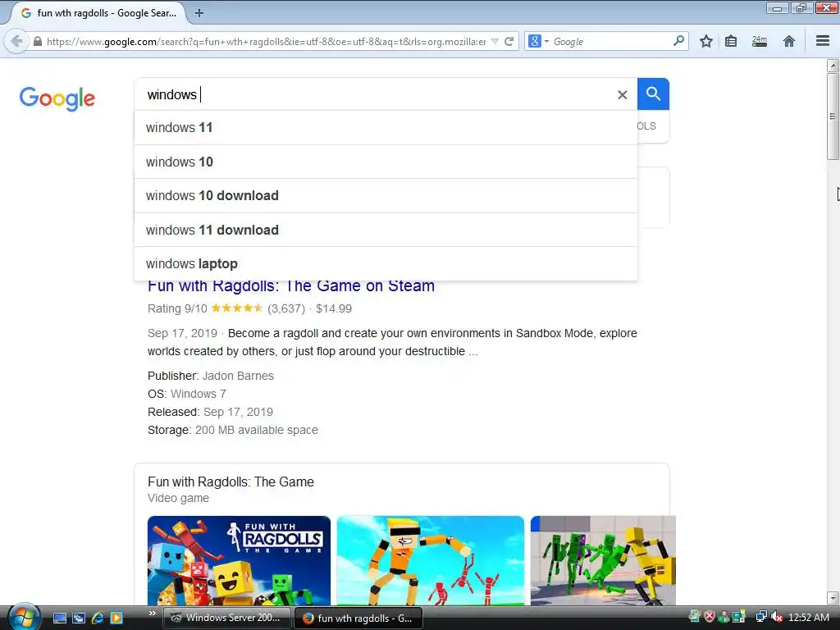Click the 24m downloads indicator icon
Screen dimensions: 840x630
[x=759, y=41]
